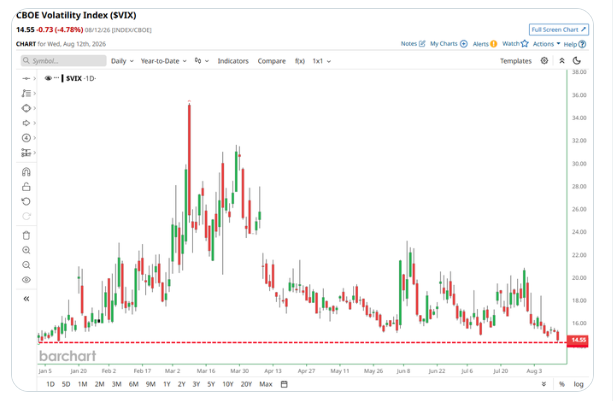This screenshot has height=401, width=616.
Task: Expand the Actions dropdown menu
Action: pyautogui.click(x=546, y=44)
